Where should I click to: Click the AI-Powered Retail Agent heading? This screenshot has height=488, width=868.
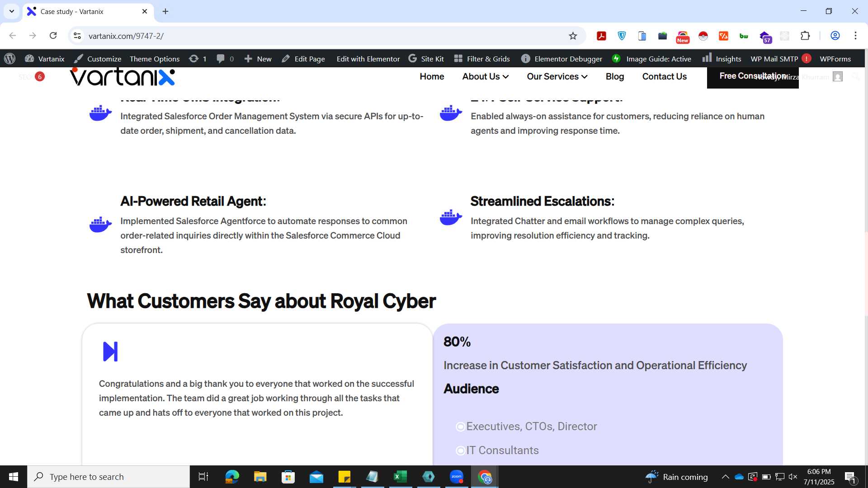(x=193, y=201)
